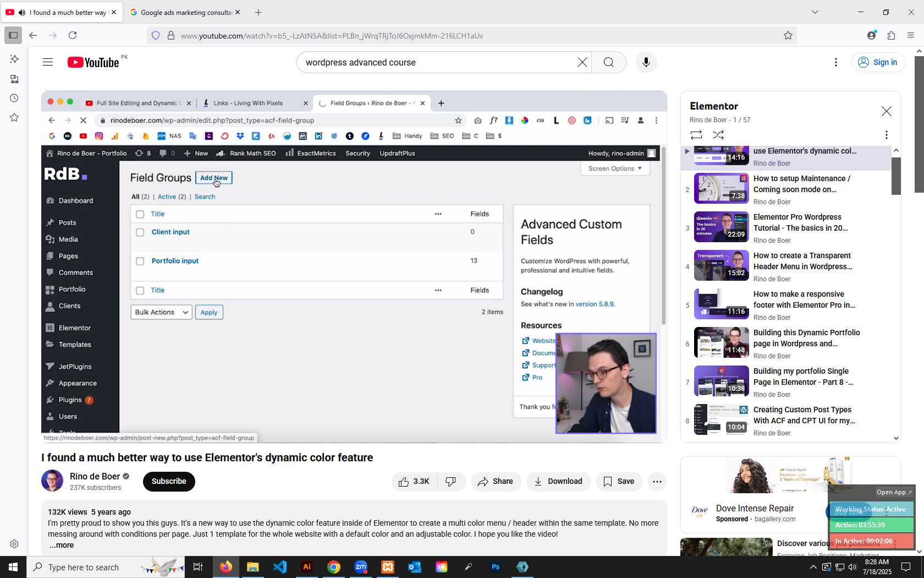The image size is (924, 578).
Task: Show hidden system tray icons
Action: (x=813, y=567)
